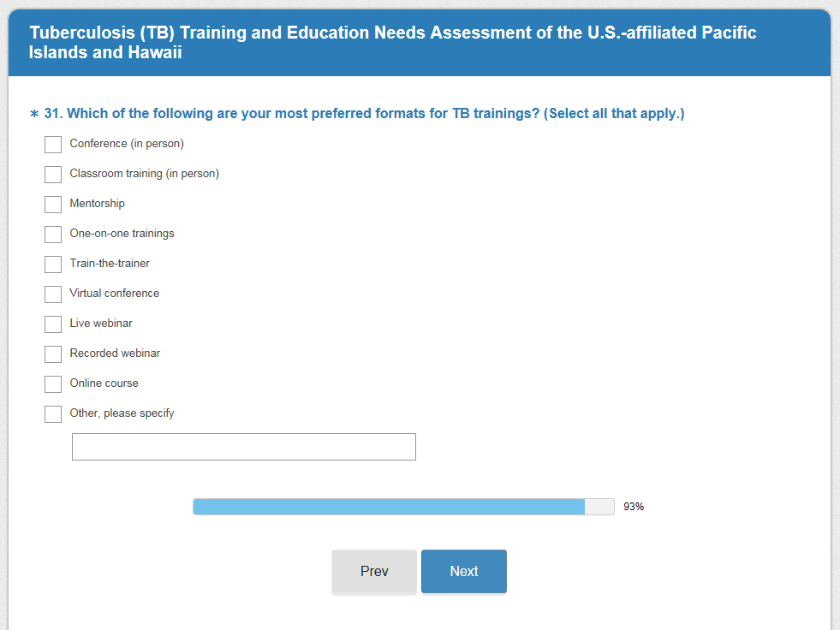Go to the Next survey page
This screenshot has width=840, height=630.
463,571
